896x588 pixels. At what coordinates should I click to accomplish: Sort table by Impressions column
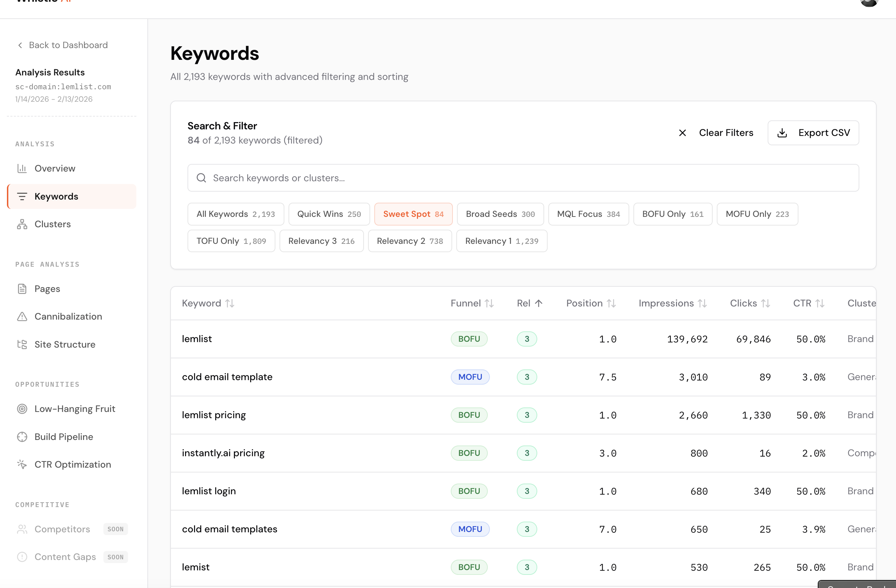pyautogui.click(x=673, y=303)
